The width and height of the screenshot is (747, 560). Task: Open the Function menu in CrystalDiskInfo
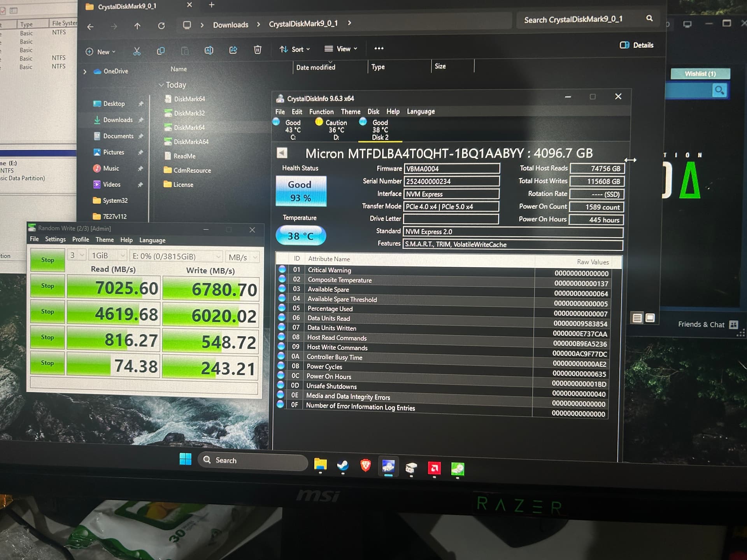coord(321,112)
